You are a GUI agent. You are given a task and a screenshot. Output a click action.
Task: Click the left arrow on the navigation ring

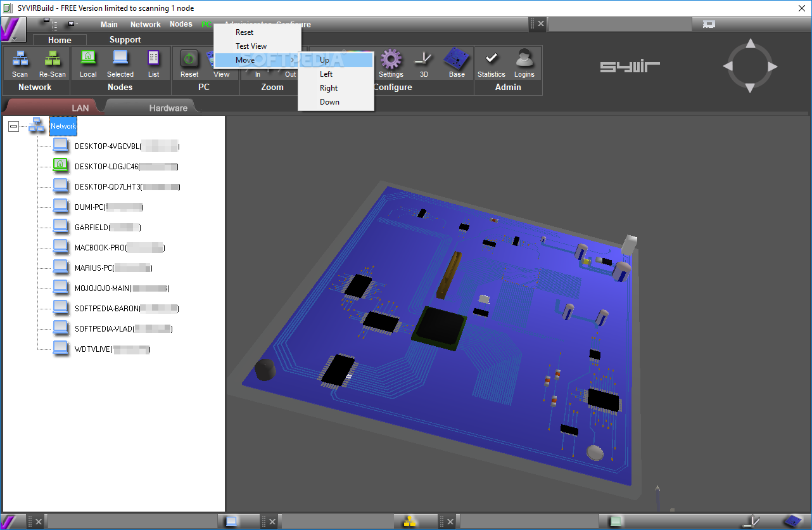pyautogui.click(x=729, y=67)
